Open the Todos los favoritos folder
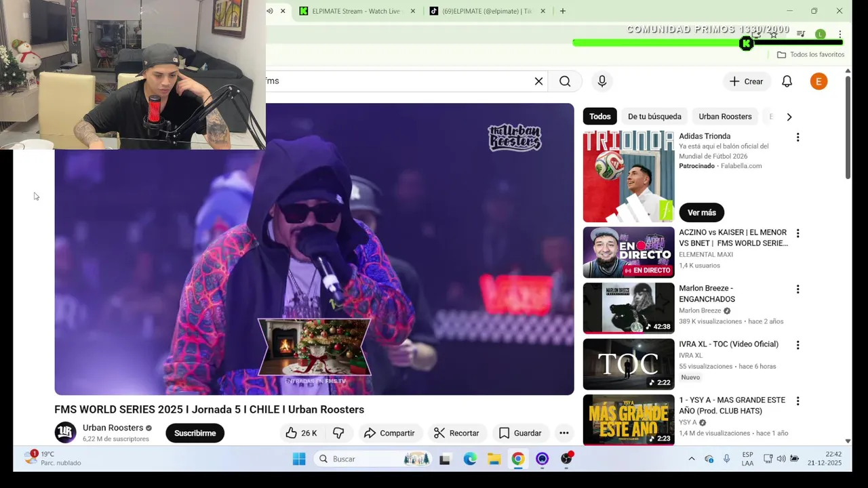This screenshot has width=868, height=488. click(810, 54)
